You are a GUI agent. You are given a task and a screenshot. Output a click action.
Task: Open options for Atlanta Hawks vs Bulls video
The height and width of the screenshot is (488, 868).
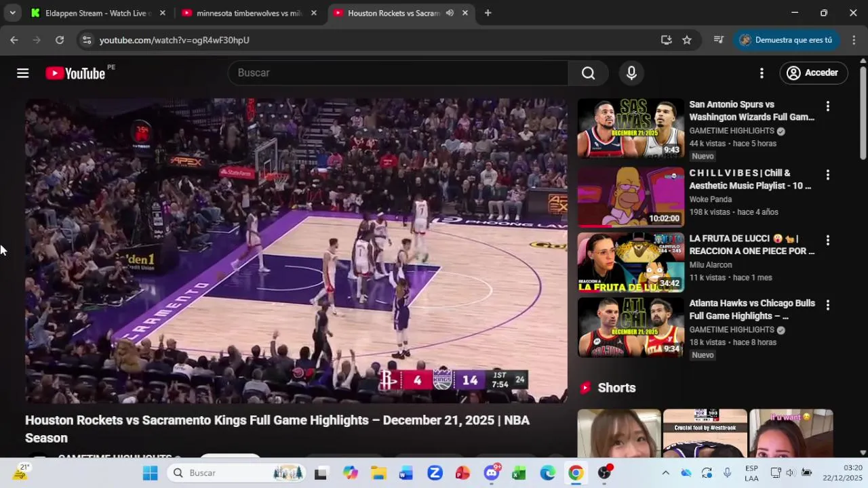[827, 306]
